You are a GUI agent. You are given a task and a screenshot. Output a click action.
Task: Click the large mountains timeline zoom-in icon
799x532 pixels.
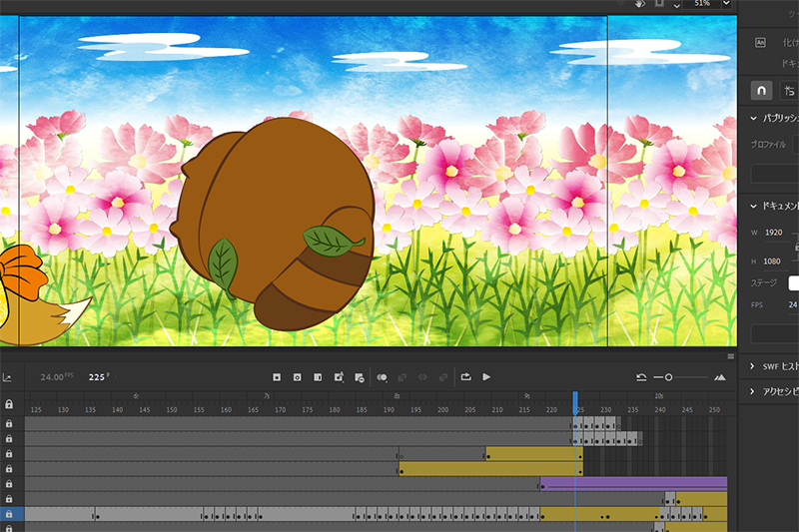(x=720, y=377)
